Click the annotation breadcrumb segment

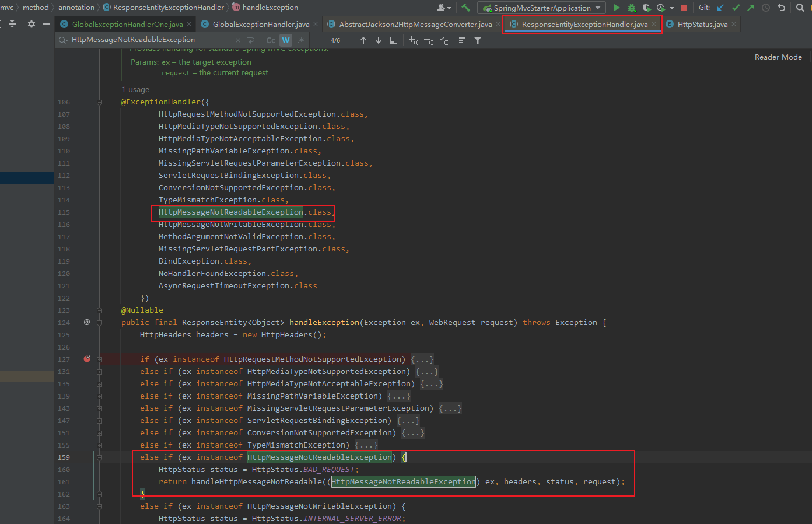[x=76, y=8]
